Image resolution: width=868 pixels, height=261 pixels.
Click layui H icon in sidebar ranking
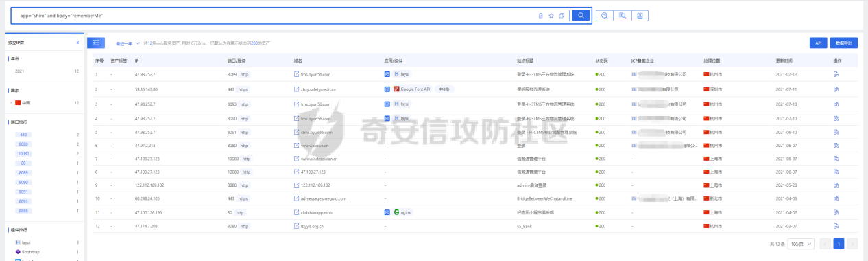coord(18,242)
